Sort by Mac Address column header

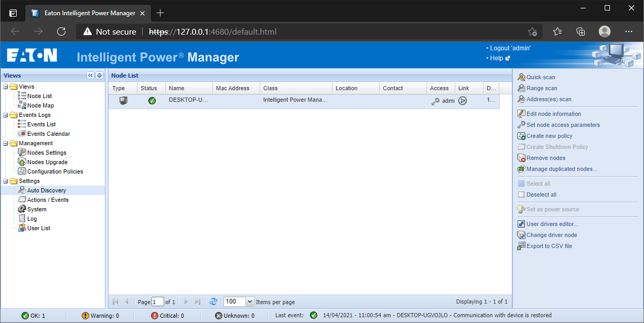pos(236,88)
